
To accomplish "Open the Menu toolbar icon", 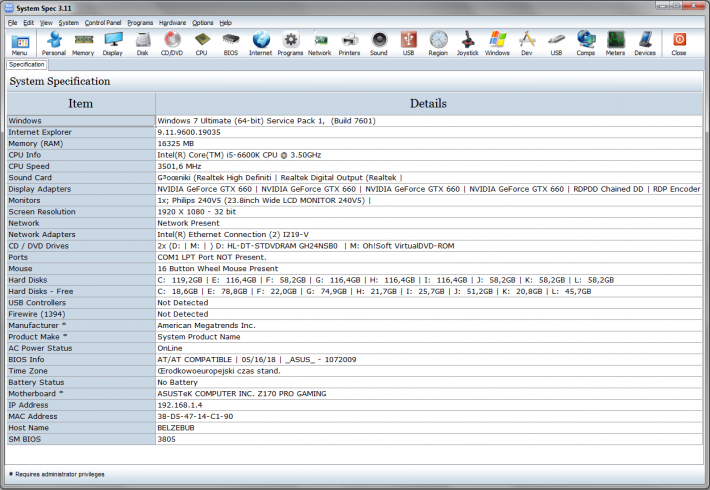I will (19, 44).
